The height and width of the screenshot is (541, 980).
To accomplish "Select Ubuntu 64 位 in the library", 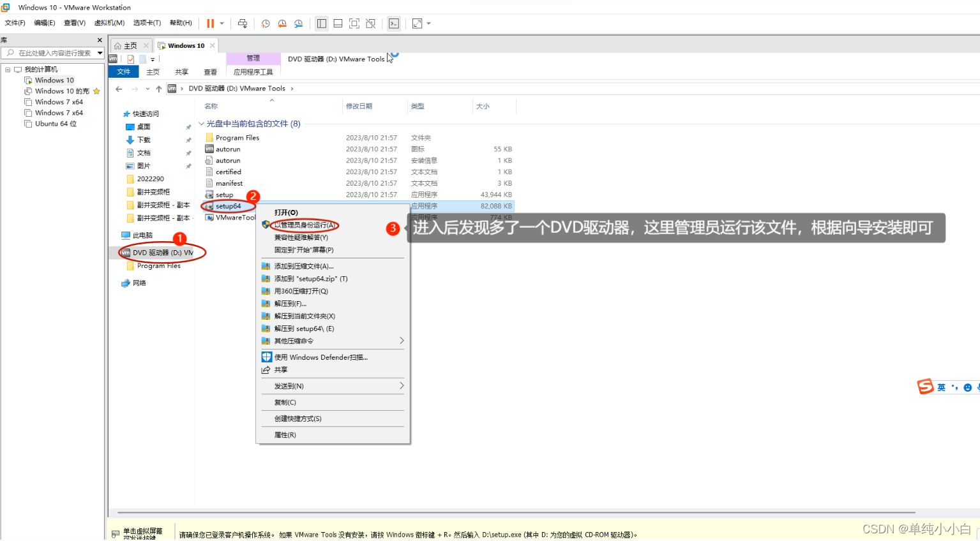I will [x=56, y=124].
